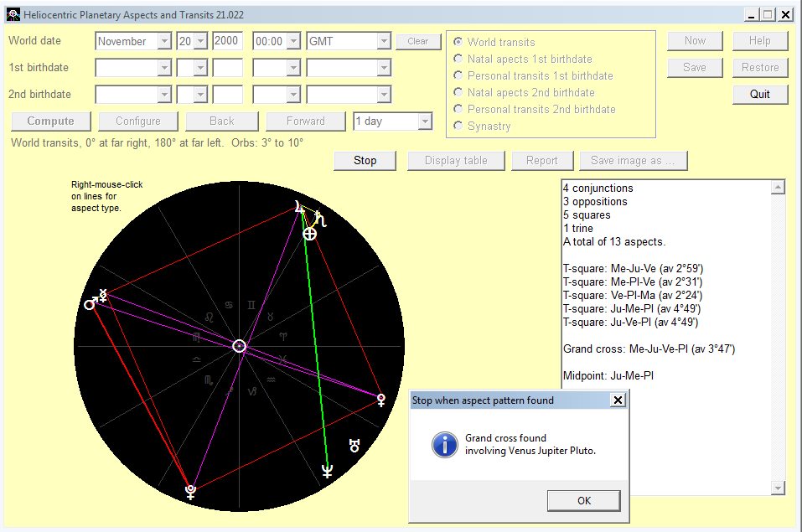Click the Midpoint Ju-Me-Pl text line

(608, 375)
